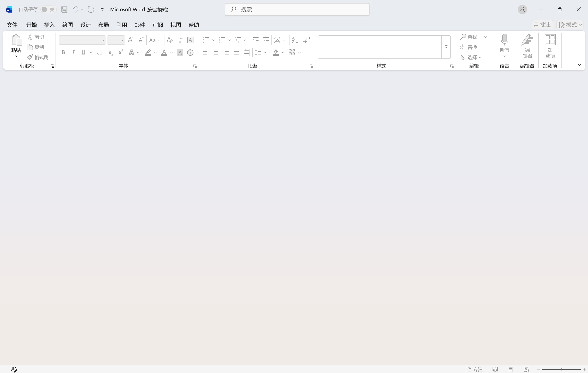Image resolution: width=588 pixels, height=373 pixels.
Task: Click the text highlight color button
Action: (x=148, y=53)
